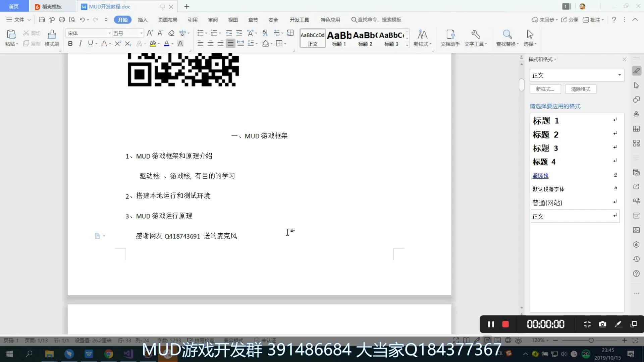The height and width of the screenshot is (362, 644).
Task: Increase paragraph indent
Action: click(x=239, y=33)
